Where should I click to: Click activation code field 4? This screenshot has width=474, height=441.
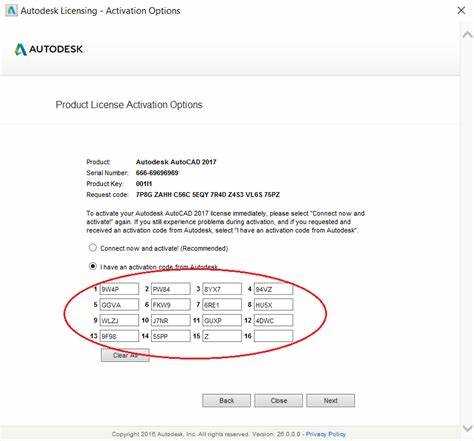pyautogui.click(x=273, y=289)
